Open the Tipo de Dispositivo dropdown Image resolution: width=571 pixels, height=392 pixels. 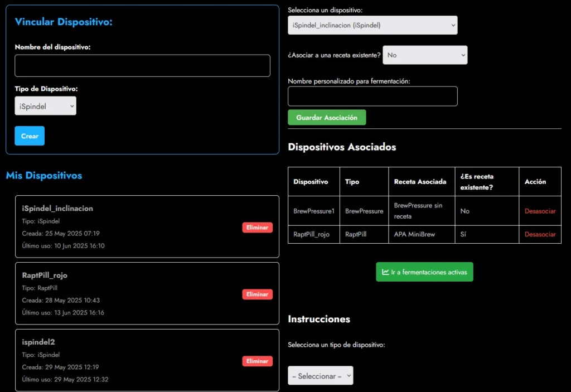pyautogui.click(x=45, y=106)
